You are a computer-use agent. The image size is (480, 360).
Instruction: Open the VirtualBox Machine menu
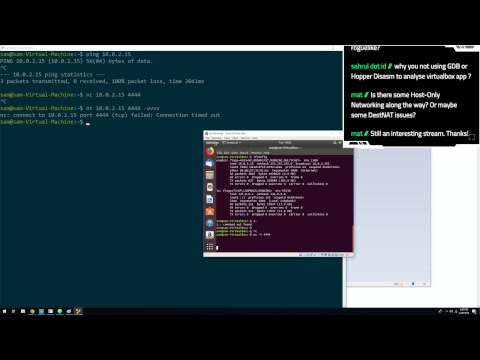217,138
